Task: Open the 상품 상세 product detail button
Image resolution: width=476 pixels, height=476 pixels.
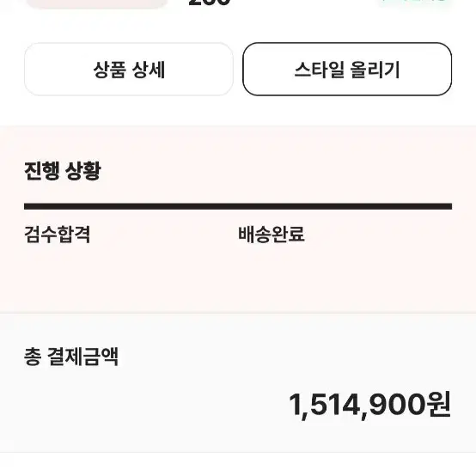Action: [129, 70]
